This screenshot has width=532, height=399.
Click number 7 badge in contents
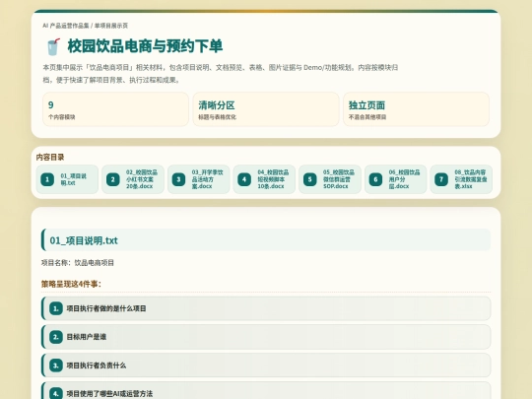[441, 179]
